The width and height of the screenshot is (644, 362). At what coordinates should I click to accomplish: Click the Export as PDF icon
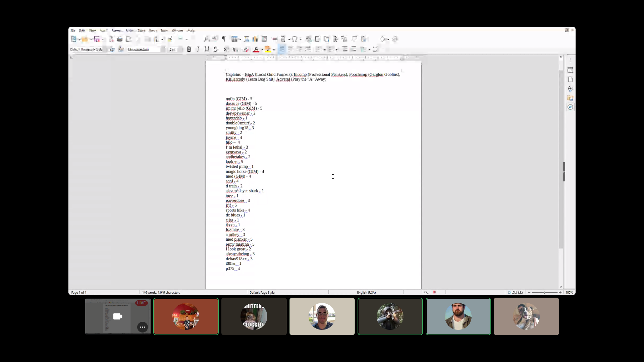coord(111,39)
